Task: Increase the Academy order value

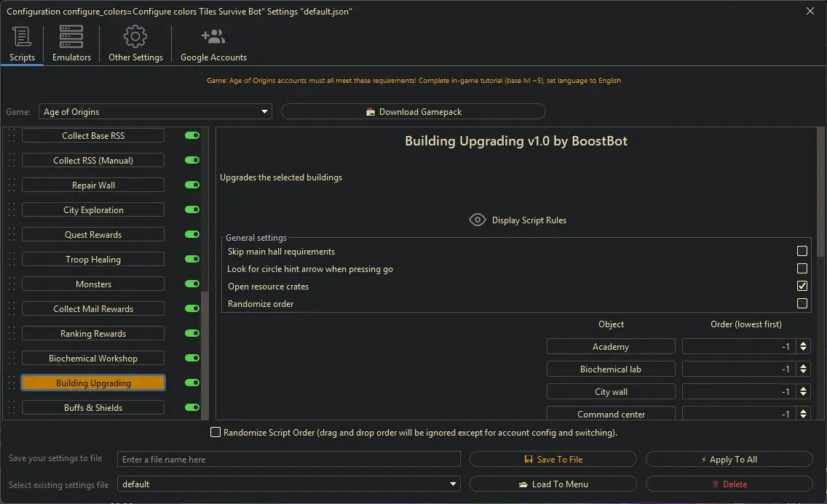Action: tap(803, 343)
